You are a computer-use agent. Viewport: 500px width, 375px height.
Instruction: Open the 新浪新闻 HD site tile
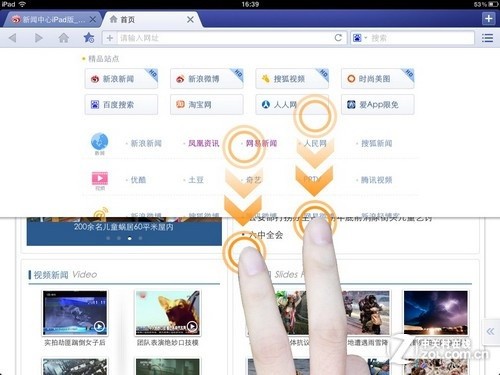121,79
